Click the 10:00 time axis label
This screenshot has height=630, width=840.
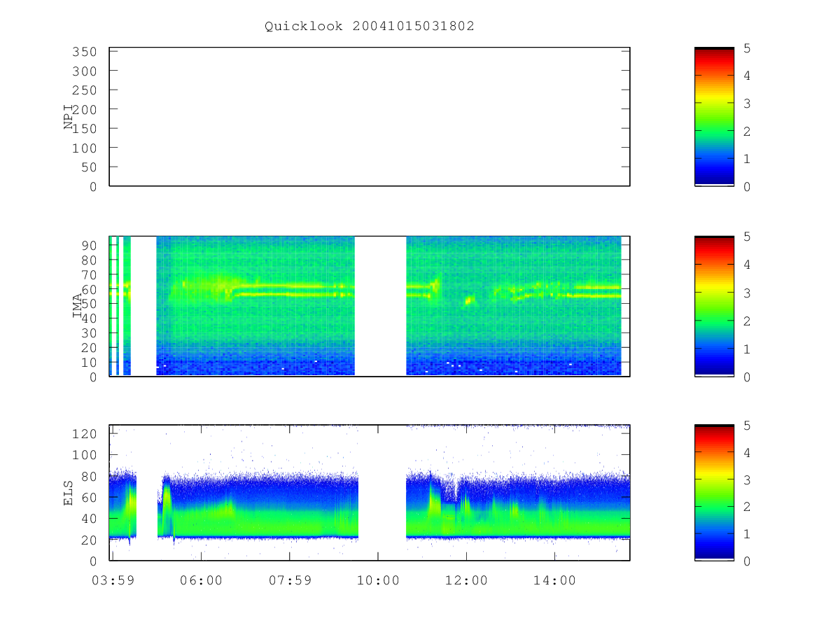tap(378, 580)
